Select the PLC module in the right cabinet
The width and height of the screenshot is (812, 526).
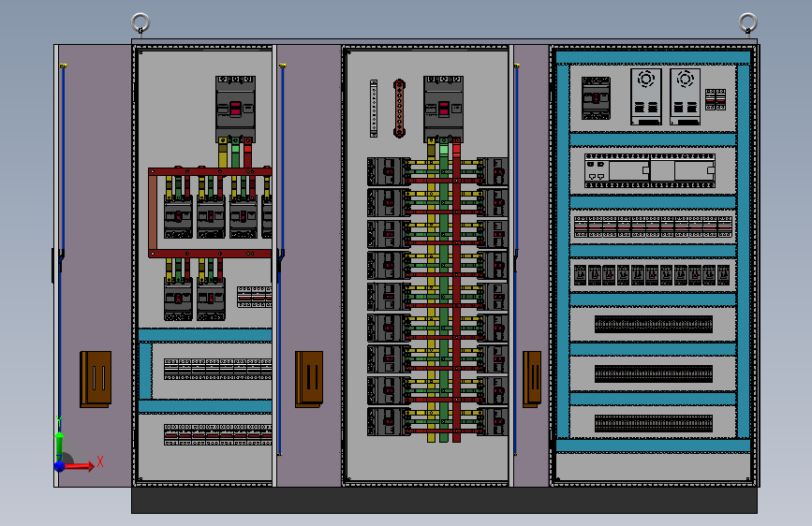(x=650, y=170)
